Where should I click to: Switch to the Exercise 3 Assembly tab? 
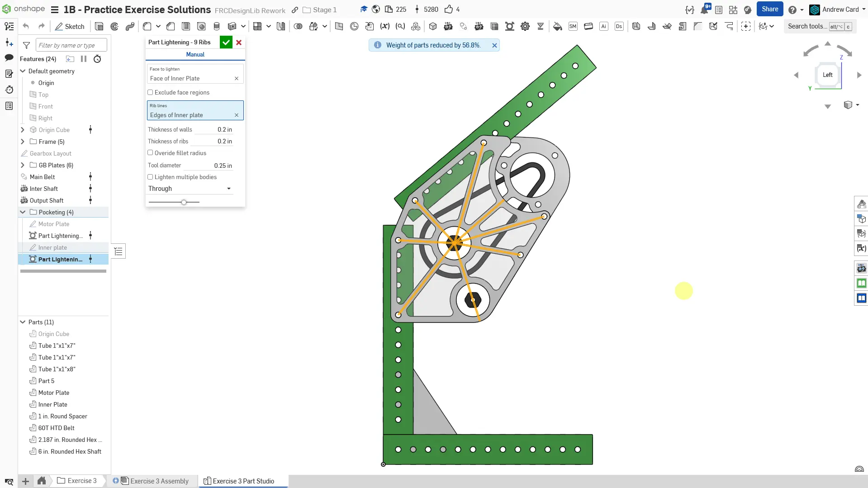159,481
